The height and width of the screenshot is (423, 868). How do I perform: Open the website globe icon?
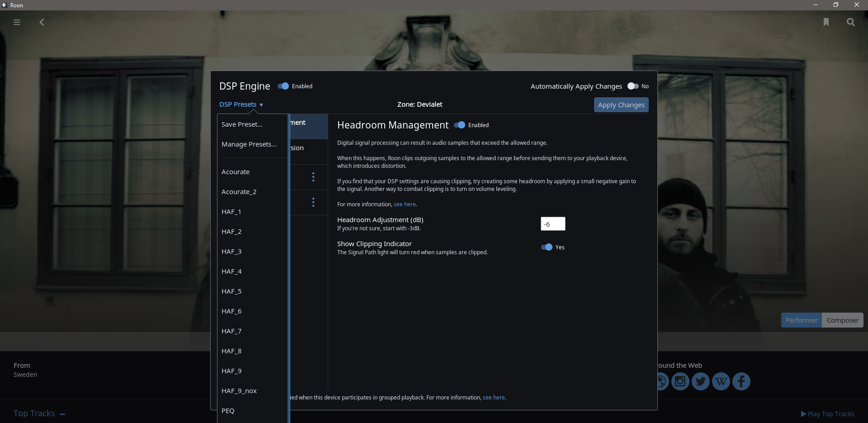(663, 381)
